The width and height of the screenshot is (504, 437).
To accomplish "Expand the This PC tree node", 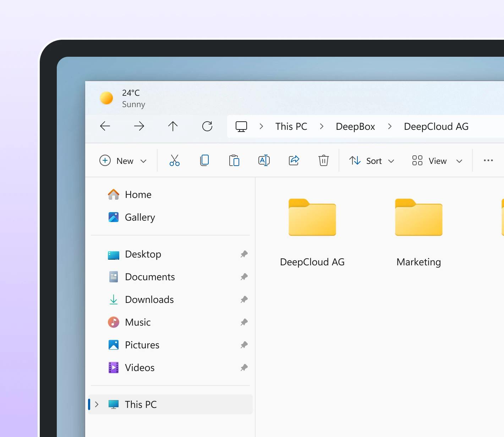I will pyautogui.click(x=97, y=404).
